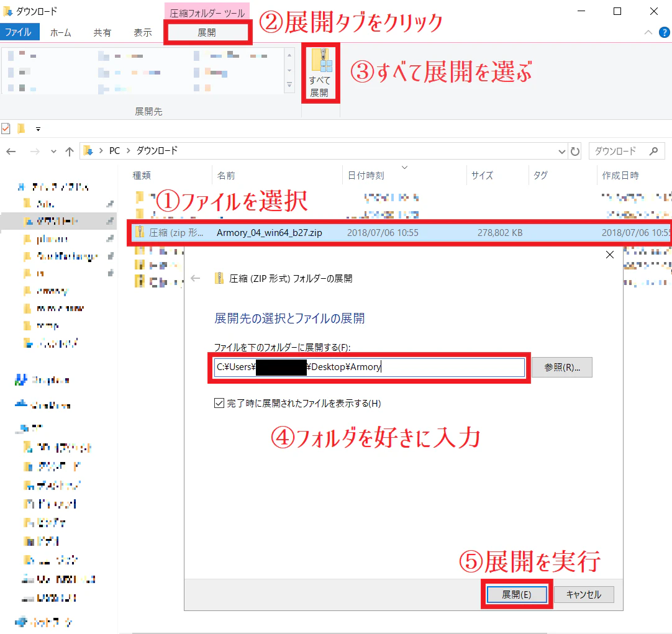Open the recent locations dropdown beside forward arrow
Viewport: 672px width, 634px height.
click(x=53, y=152)
